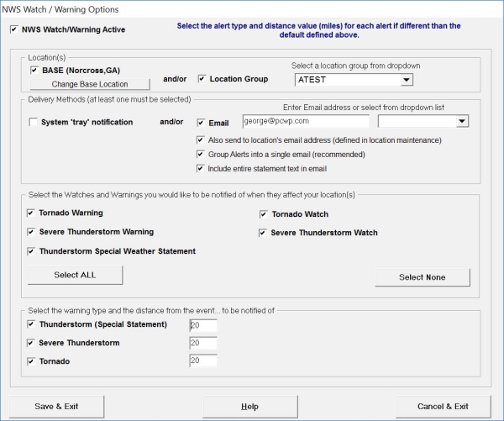Click the Select ALL button
Viewport: 504px width, 421px height.
75,275
